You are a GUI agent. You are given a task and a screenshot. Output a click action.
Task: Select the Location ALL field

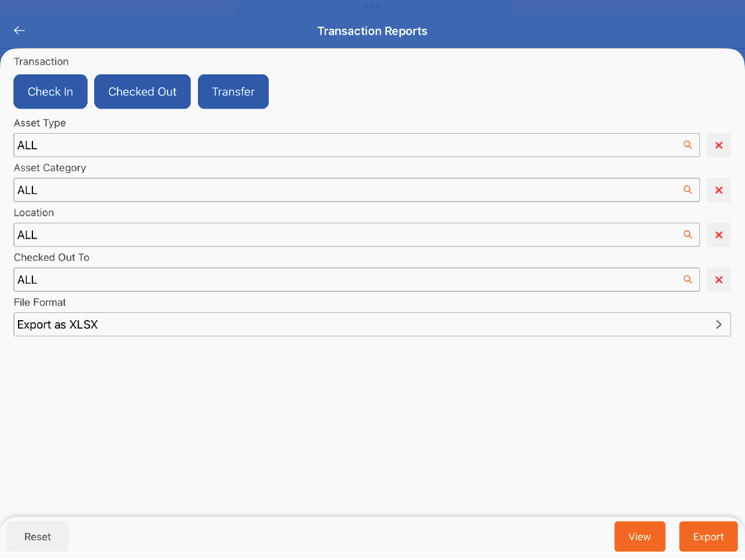click(x=356, y=234)
